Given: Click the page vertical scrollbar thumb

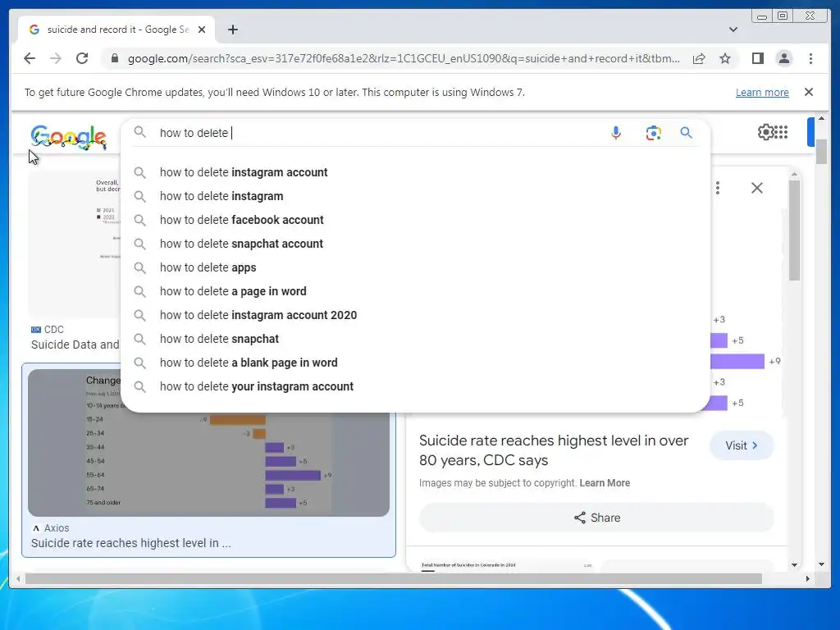Looking at the screenshot, I should [x=821, y=152].
